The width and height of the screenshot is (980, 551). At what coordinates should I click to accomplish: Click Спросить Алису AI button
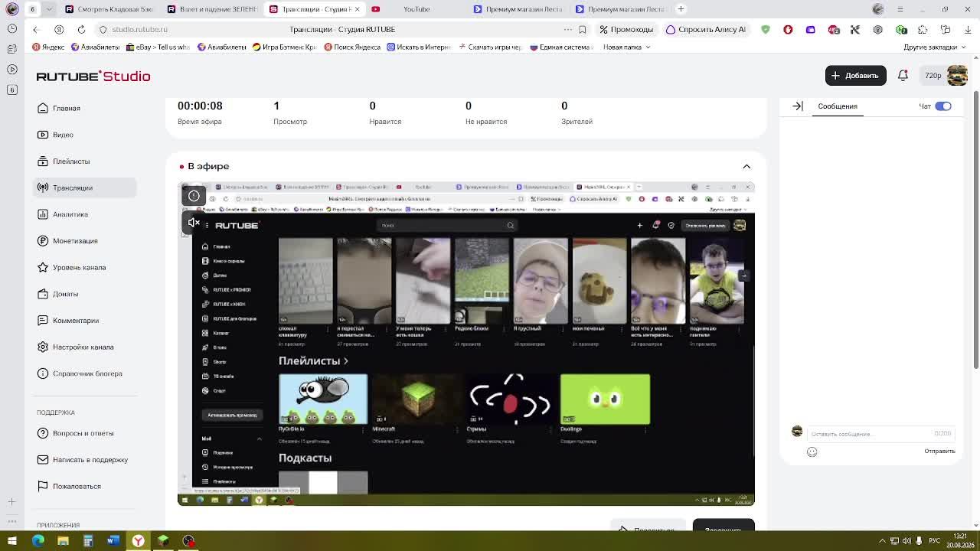(x=706, y=29)
